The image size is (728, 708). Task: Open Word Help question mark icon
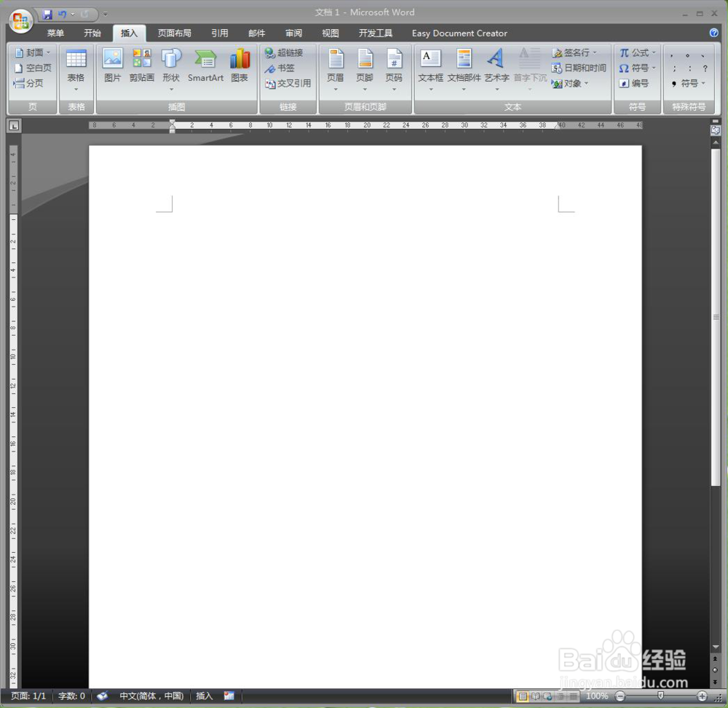714,33
